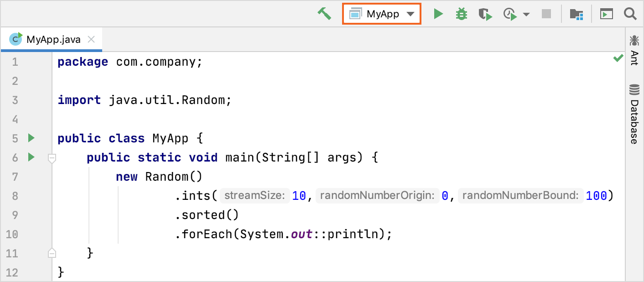Click the Build Project hammer icon
The width and height of the screenshot is (644, 282).
click(x=325, y=14)
